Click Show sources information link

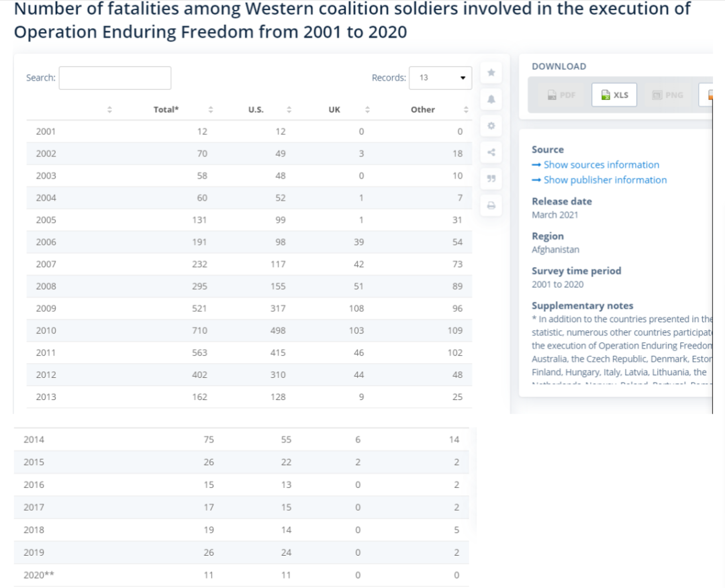click(595, 164)
